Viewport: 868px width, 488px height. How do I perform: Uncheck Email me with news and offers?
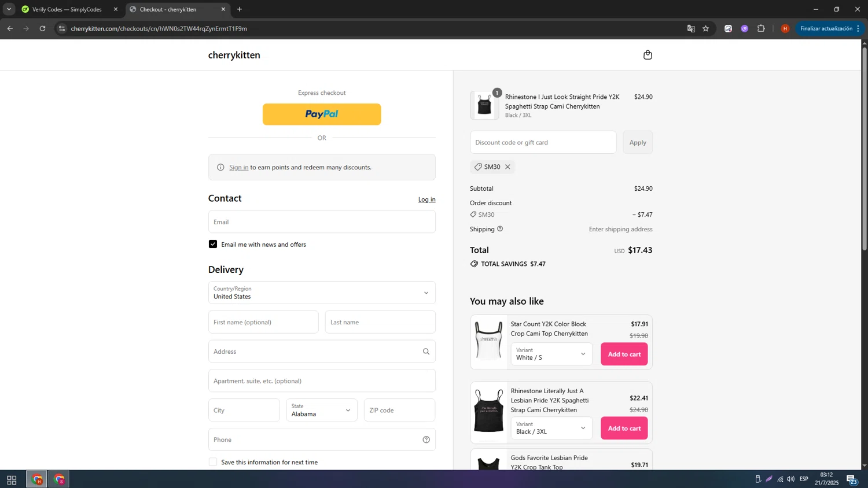coord(213,245)
